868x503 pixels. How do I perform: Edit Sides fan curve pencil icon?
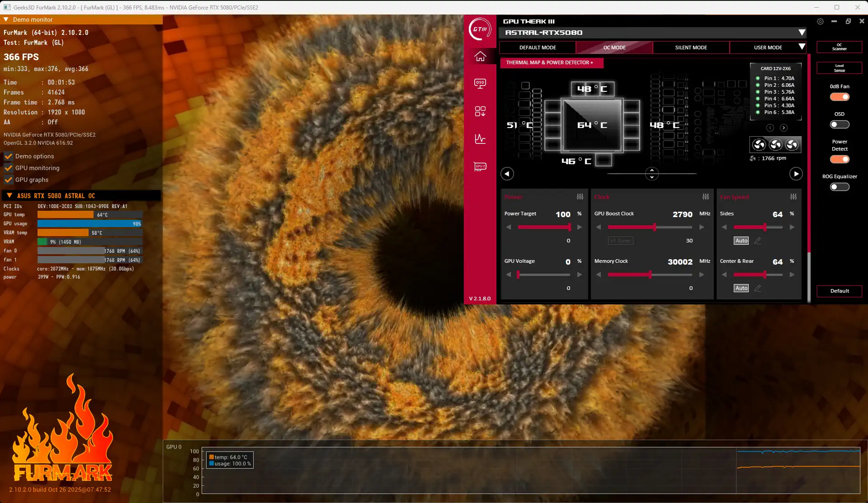[758, 241]
